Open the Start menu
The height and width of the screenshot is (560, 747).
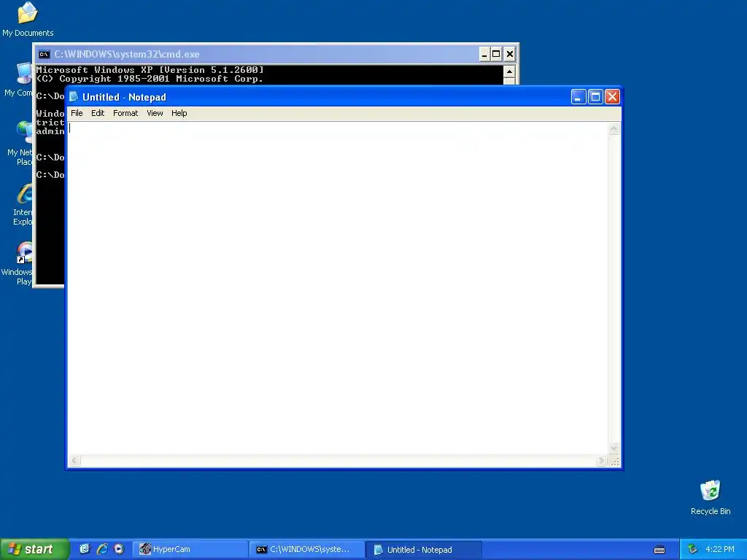(34, 549)
